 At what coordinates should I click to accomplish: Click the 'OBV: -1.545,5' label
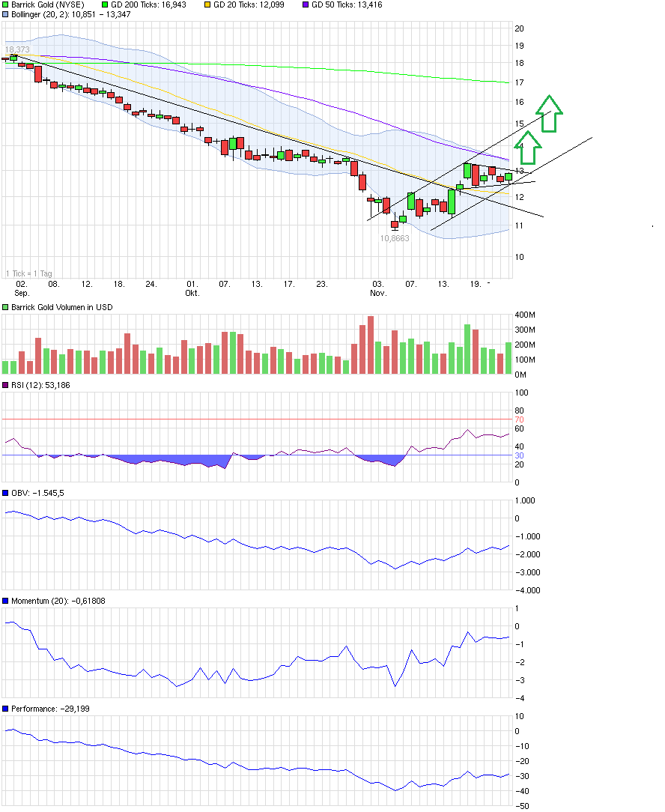point(37,493)
